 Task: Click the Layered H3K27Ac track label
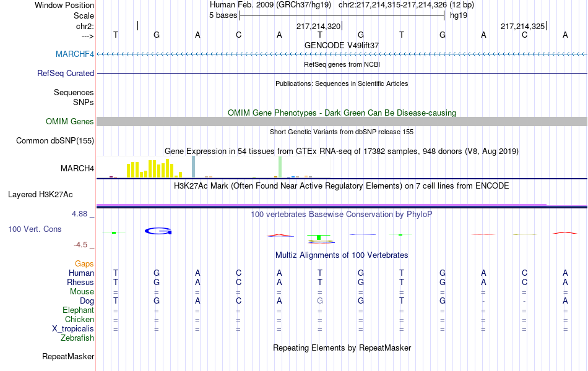40,195
